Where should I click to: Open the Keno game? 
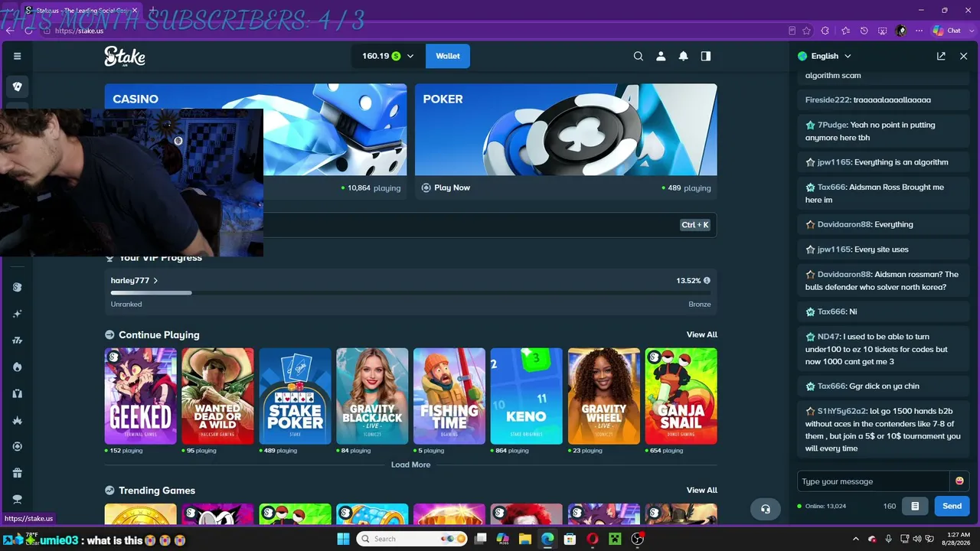(x=527, y=396)
